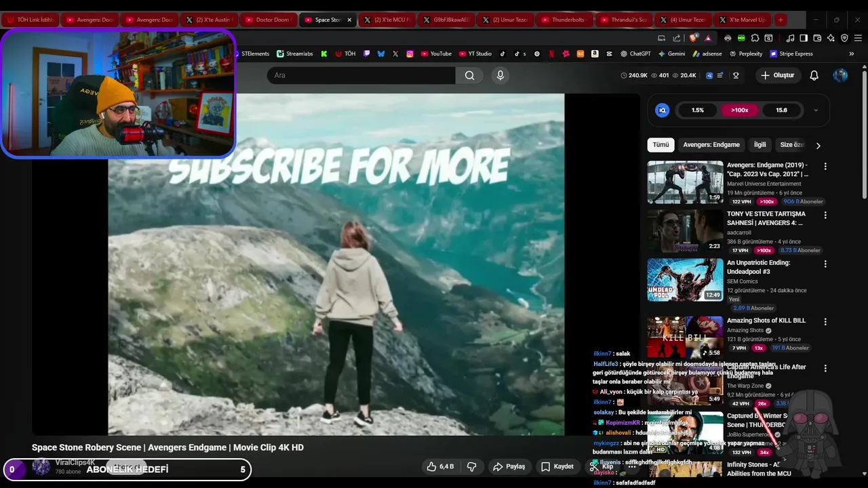The height and width of the screenshot is (488, 868).
Task: Switch to the Doctor Doom browser tab
Action: click(x=267, y=20)
